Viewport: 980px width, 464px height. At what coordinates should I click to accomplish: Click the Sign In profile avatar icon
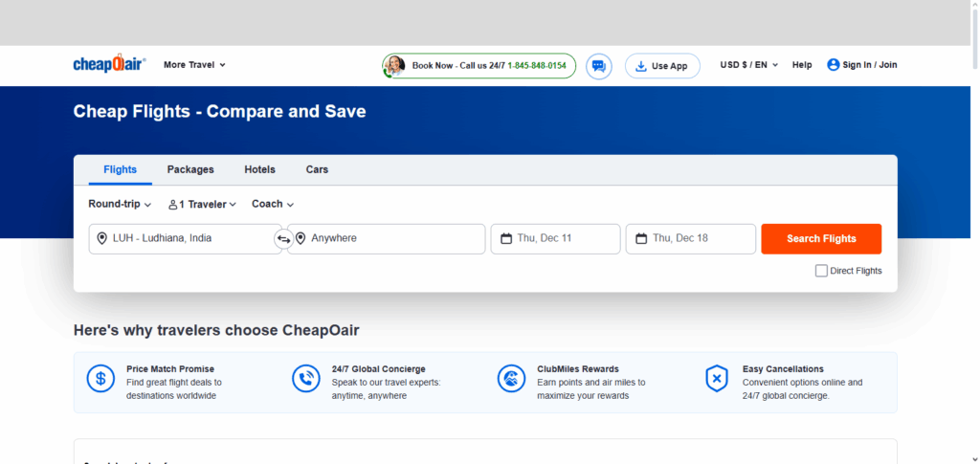834,65
